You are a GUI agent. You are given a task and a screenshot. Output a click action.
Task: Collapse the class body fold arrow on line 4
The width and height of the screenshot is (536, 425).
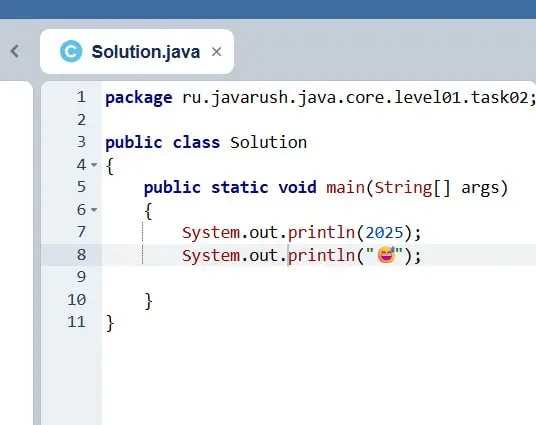tap(94, 165)
